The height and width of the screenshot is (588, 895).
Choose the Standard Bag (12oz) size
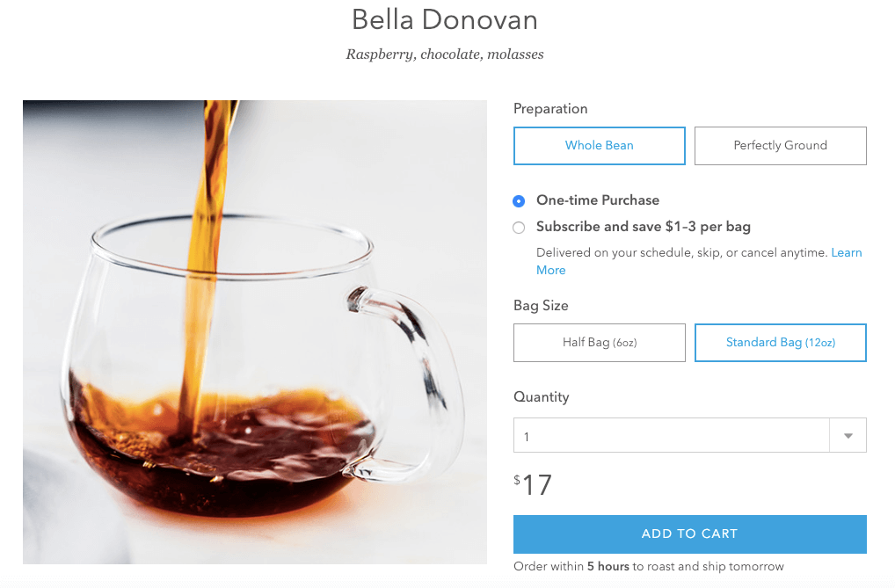(x=781, y=343)
